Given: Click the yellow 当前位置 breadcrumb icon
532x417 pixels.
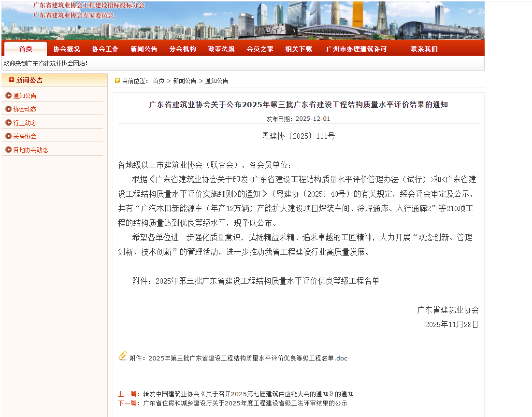Looking at the screenshot, I should [x=117, y=81].
